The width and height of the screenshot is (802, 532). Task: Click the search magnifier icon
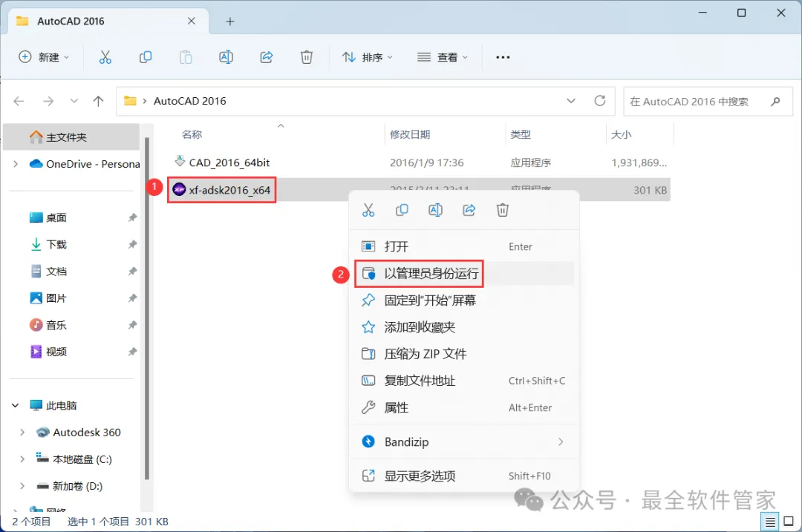775,101
